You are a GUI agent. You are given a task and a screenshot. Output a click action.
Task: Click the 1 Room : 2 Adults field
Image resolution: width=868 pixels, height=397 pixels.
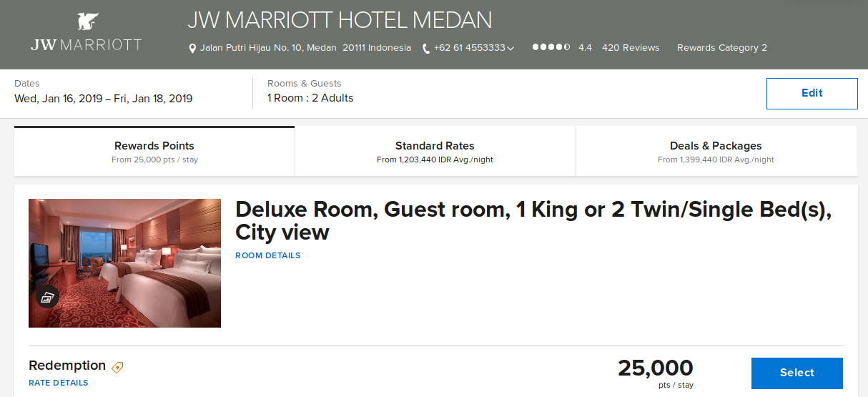pyautogui.click(x=310, y=98)
